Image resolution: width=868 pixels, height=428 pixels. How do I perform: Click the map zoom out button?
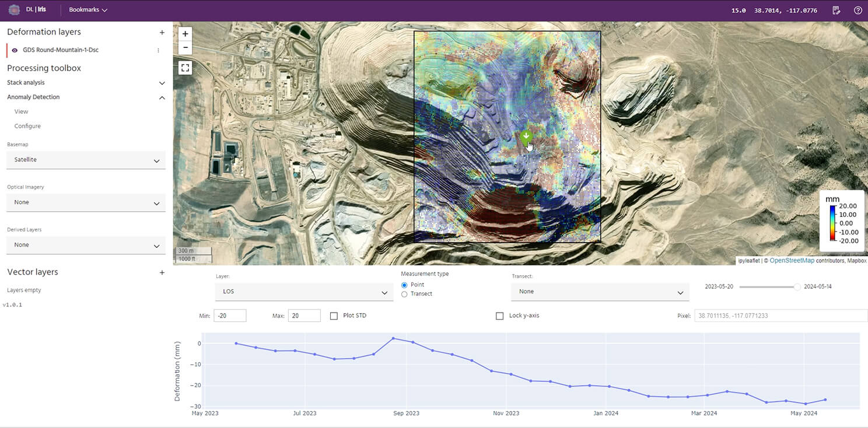click(185, 48)
